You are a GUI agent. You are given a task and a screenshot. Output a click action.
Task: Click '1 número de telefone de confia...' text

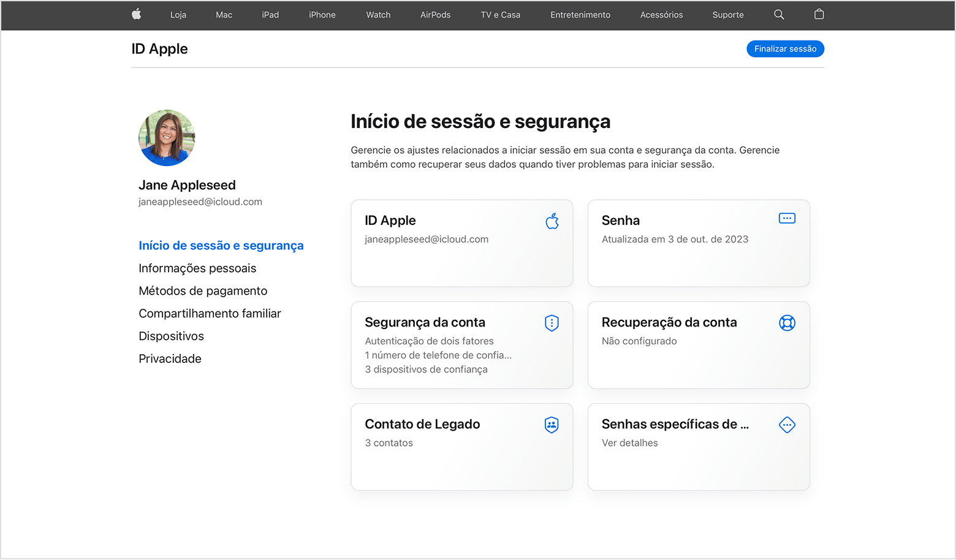(x=438, y=355)
